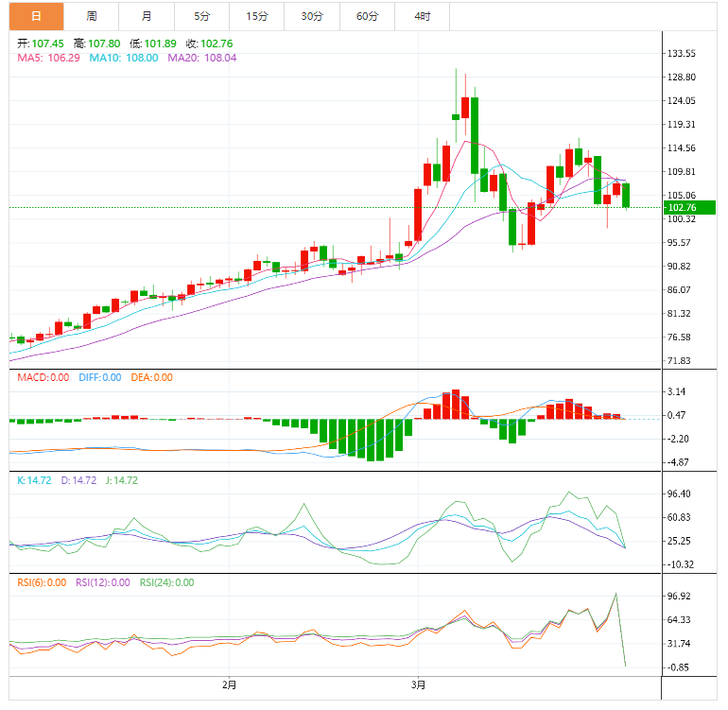
Task: Click the RSI(24):0.00 label
Action: click(x=167, y=582)
